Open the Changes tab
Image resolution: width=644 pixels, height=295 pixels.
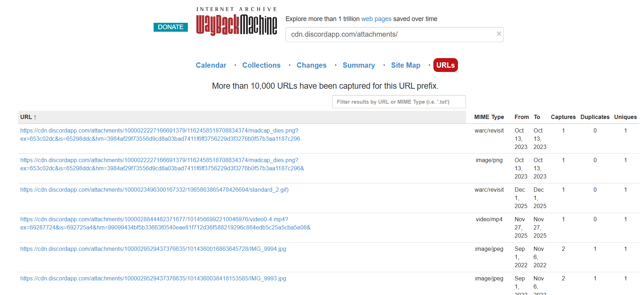(x=311, y=65)
